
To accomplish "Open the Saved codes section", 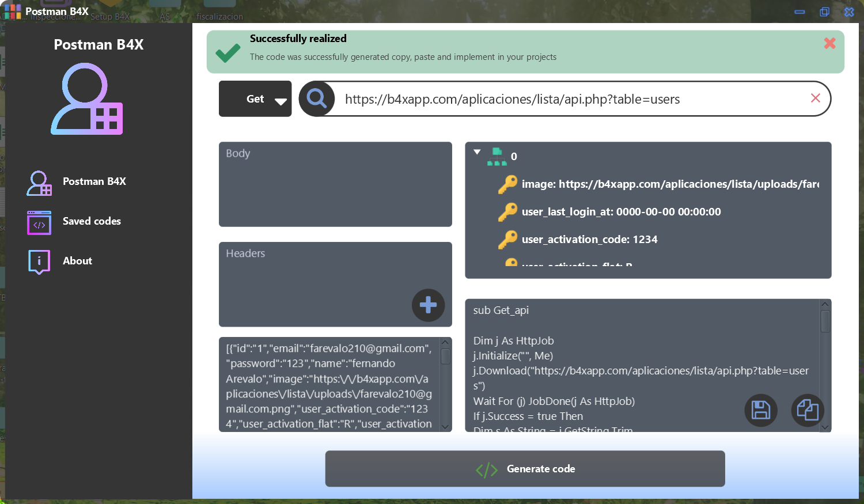I will [x=92, y=221].
